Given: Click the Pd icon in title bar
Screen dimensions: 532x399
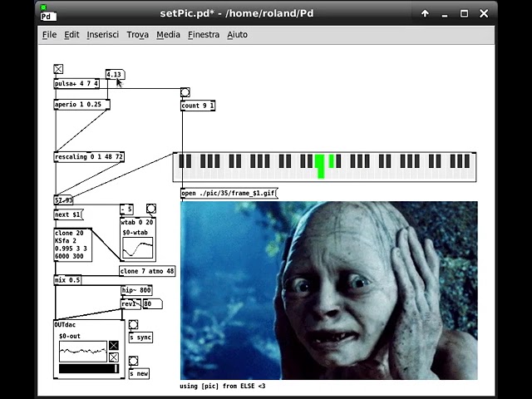Looking at the screenshot, I should pyautogui.click(x=48, y=13).
